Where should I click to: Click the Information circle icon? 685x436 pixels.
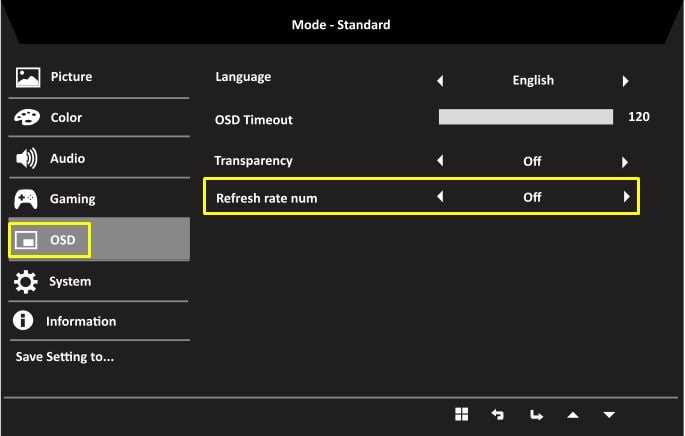[x=23, y=320]
